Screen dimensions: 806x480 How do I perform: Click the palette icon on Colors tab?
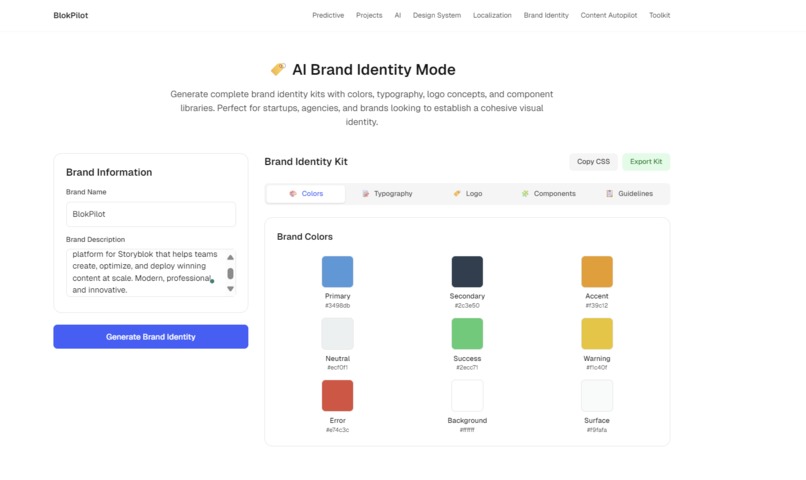click(293, 194)
